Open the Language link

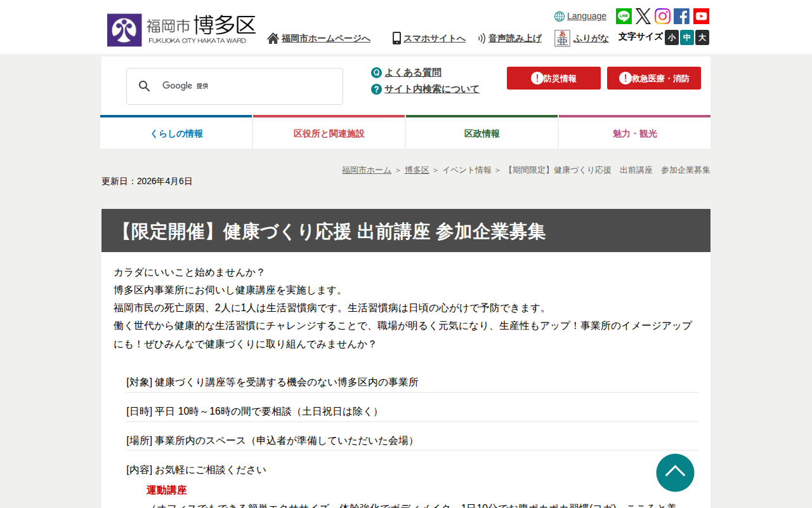587,16
